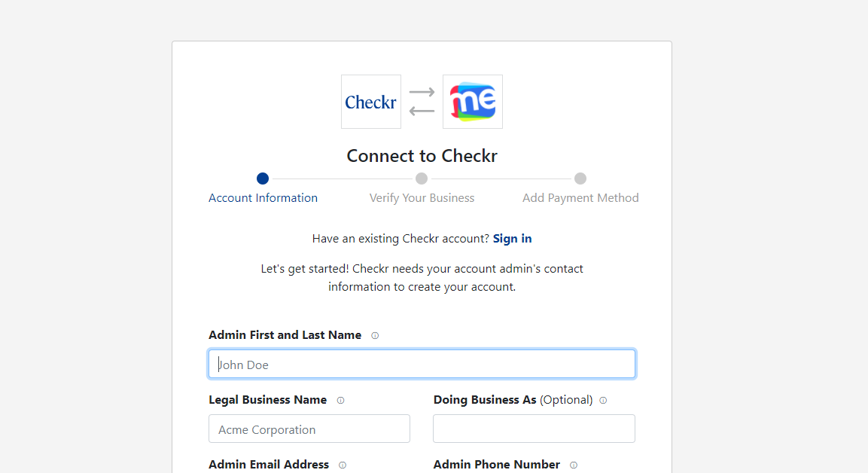Image resolution: width=868 pixels, height=473 pixels.
Task: Jump to Add Payment Method step label
Action: click(x=580, y=198)
